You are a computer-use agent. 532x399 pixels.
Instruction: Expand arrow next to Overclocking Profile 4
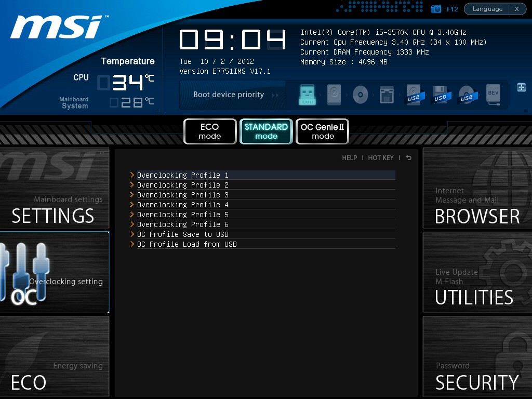click(x=132, y=204)
